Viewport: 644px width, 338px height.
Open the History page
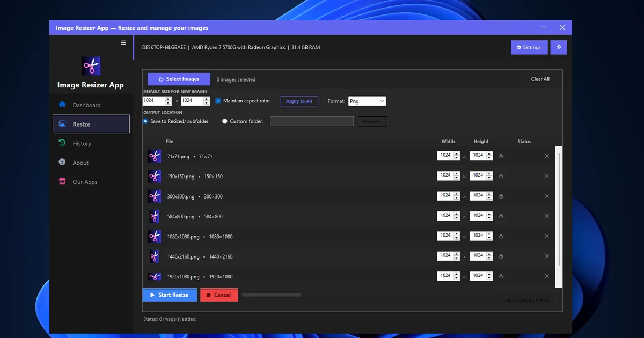91,143
